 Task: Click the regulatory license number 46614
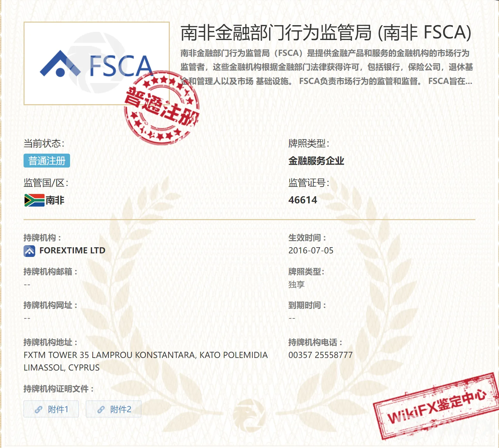(x=303, y=200)
